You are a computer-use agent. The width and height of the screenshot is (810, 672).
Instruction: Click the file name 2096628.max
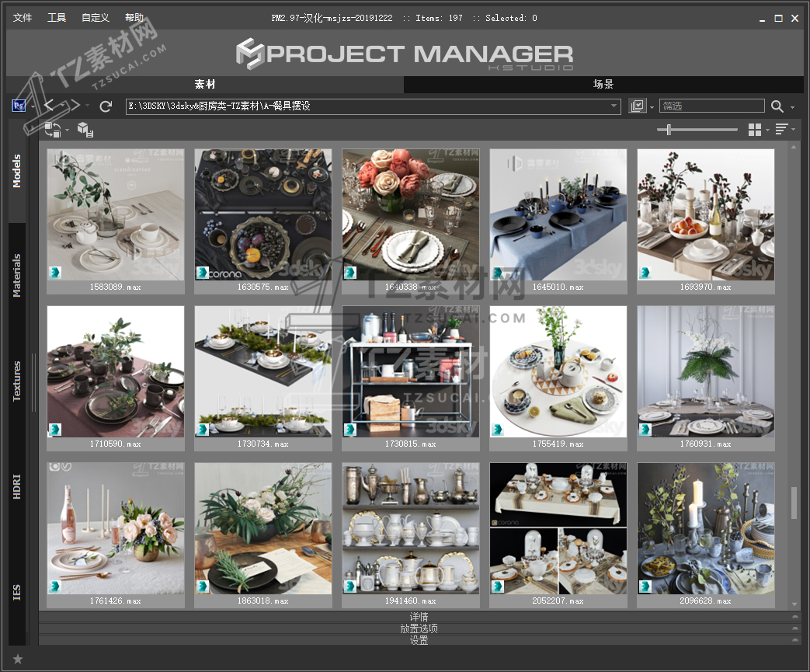click(706, 601)
